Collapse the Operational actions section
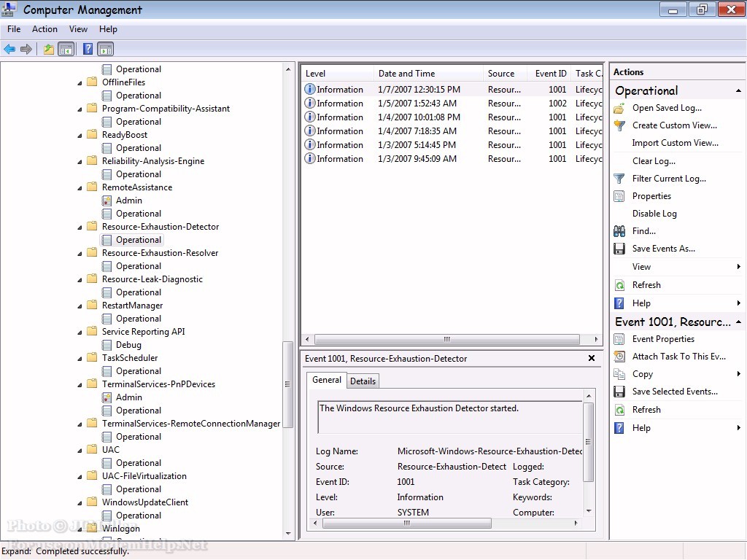 [738, 90]
